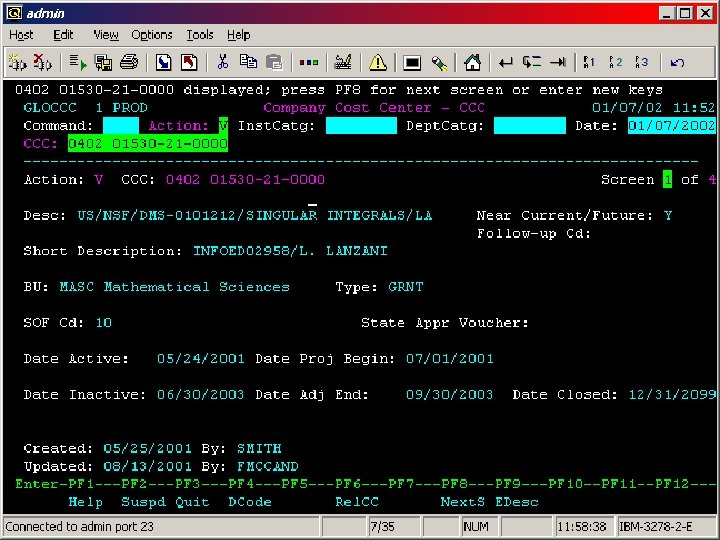The width and height of the screenshot is (720, 540).
Task: Click the admin application icon in title bar
Action: pyautogui.click(x=15, y=13)
